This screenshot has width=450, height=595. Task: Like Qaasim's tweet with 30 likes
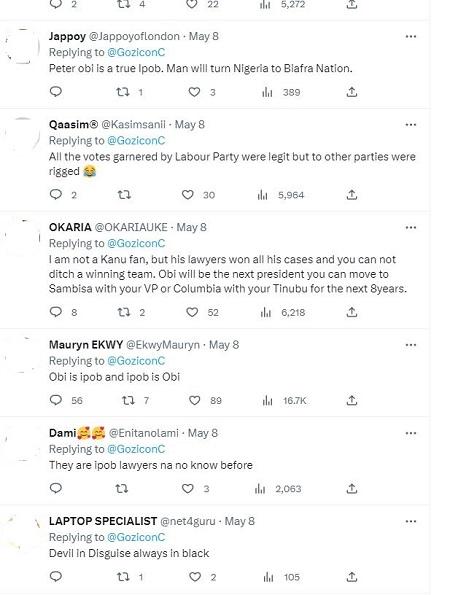pos(187,195)
